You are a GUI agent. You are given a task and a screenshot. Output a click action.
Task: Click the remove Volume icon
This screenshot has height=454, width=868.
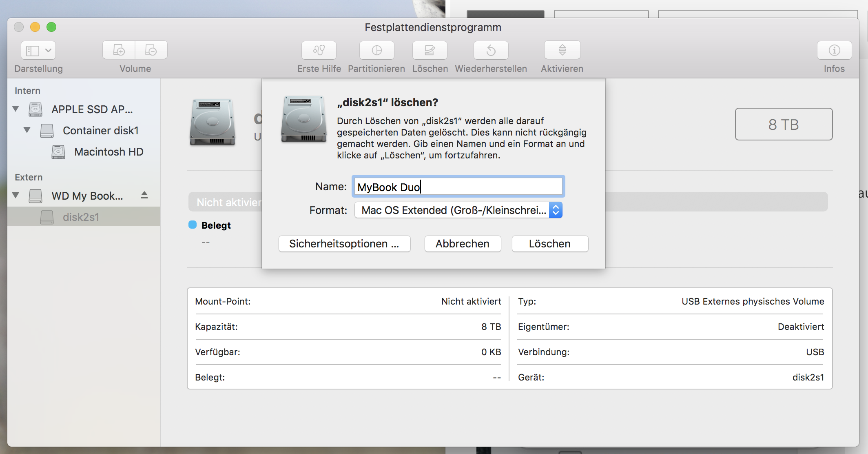point(151,50)
